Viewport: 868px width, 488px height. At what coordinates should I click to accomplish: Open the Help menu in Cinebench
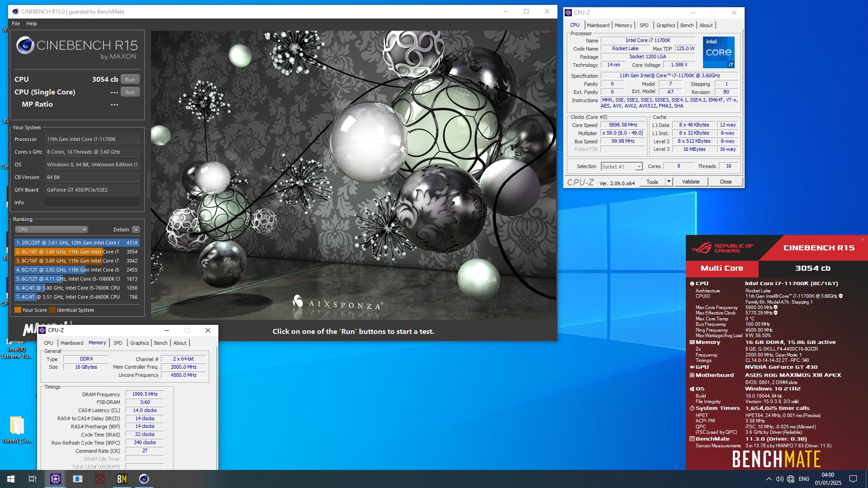point(32,23)
